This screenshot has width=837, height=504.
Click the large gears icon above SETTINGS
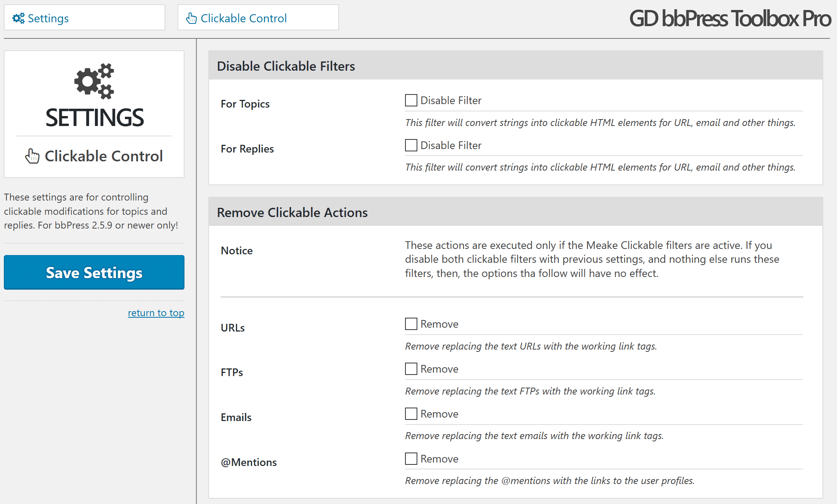click(94, 81)
